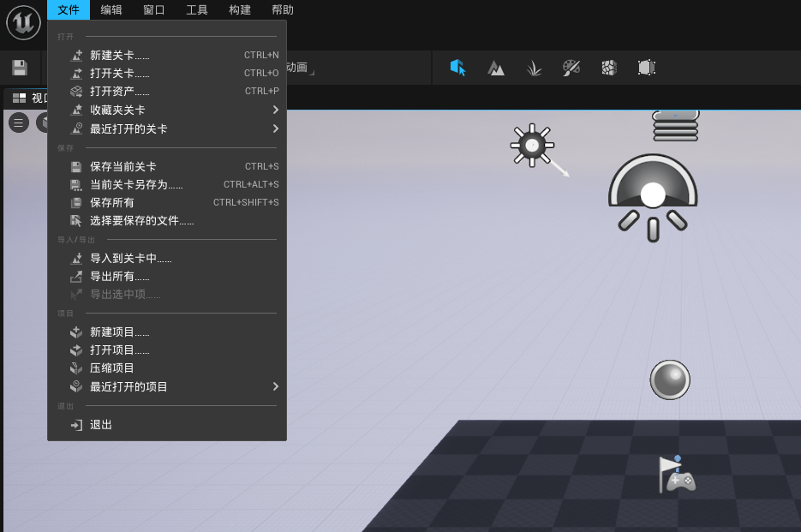Viewport: 801px width, 532px height.
Task: Select the directional light sun actor
Action: (532, 145)
